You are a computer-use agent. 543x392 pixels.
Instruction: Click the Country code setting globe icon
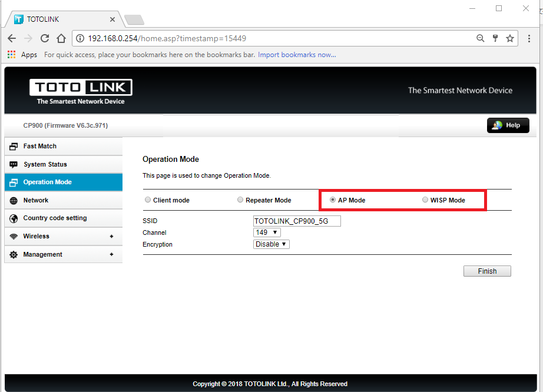(14, 218)
